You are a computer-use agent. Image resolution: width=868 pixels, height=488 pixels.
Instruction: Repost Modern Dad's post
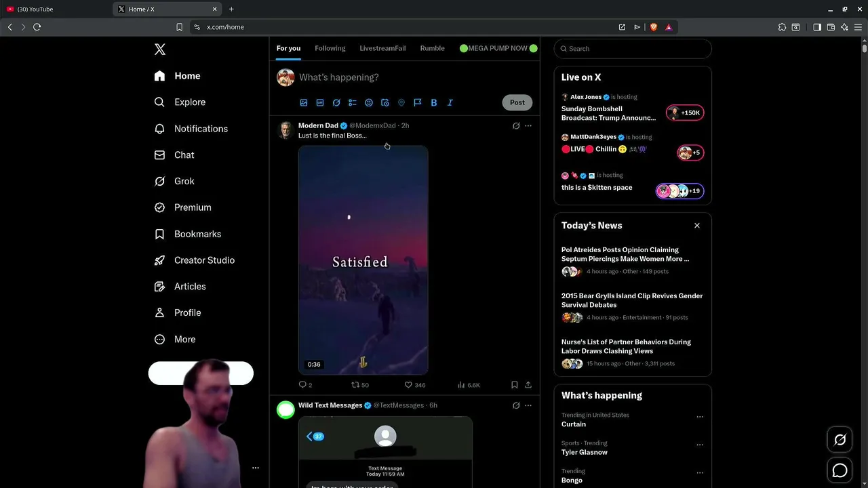coord(359,385)
